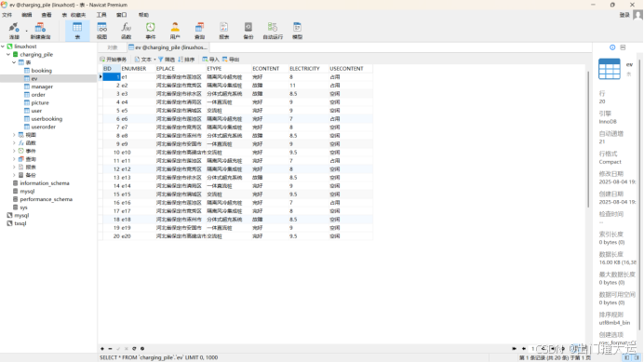Select the Table toolbar icon
644x362 pixels.
pos(77,31)
